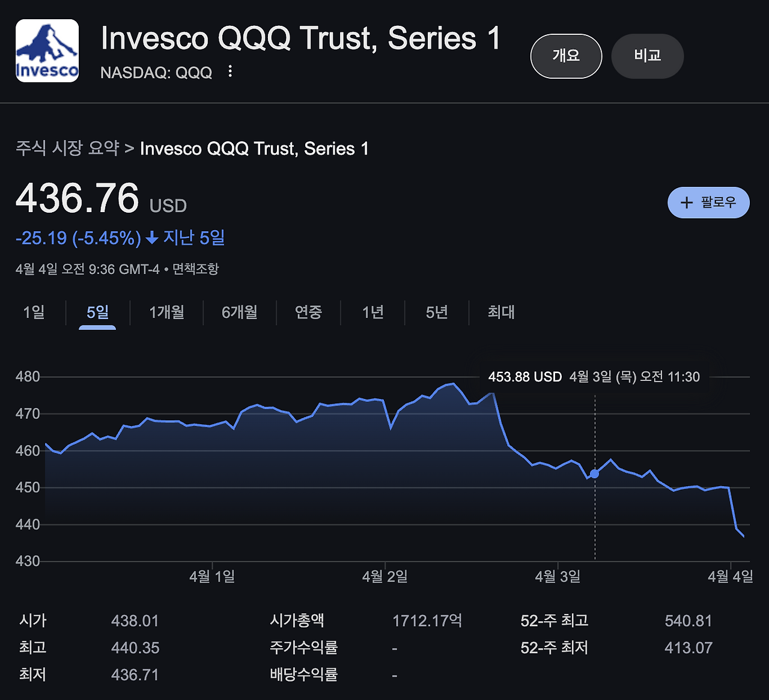Click the 면책조항 disclaimer link
The width and height of the screenshot is (769, 700).
pyautogui.click(x=196, y=269)
